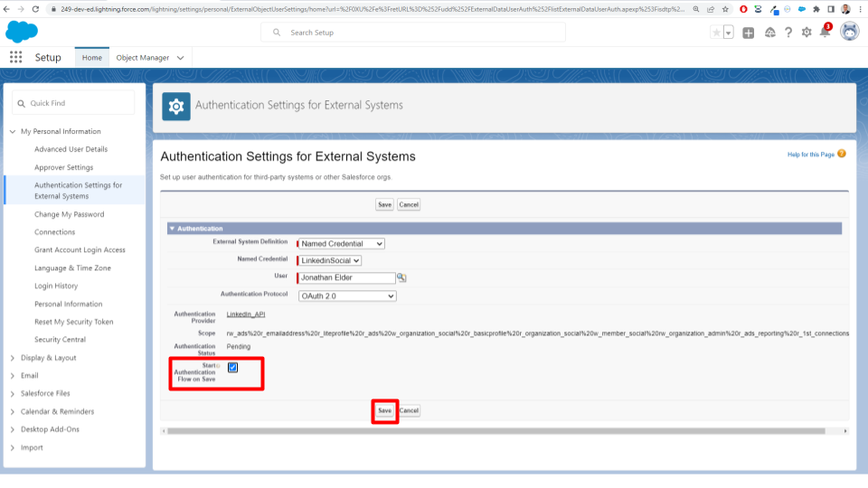Click the bottom Cancel button
868x488 pixels.
[409, 410]
